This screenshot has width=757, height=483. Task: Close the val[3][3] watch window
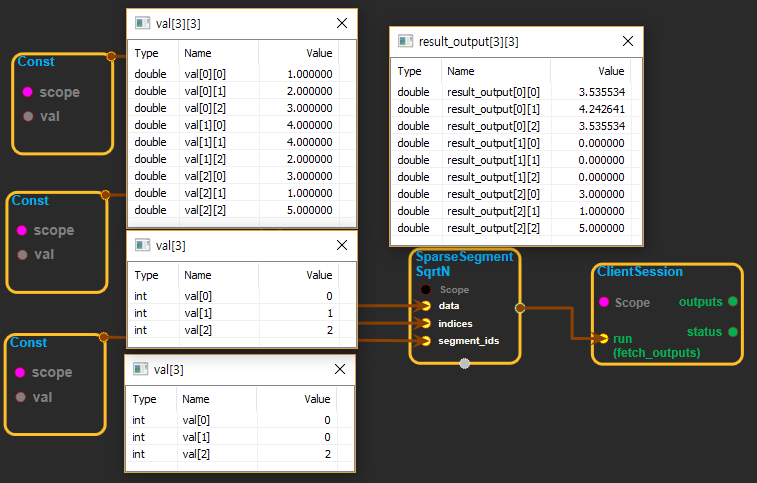[x=341, y=22]
